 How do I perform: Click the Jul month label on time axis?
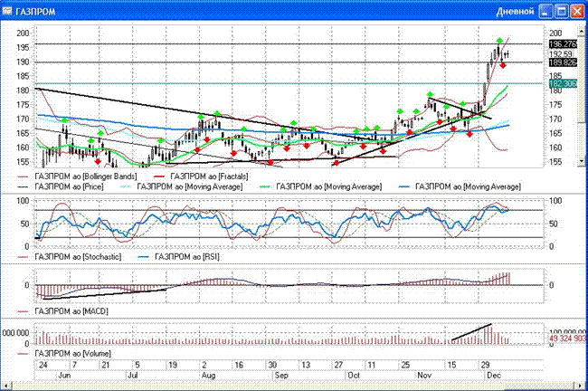pyautogui.click(x=133, y=376)
